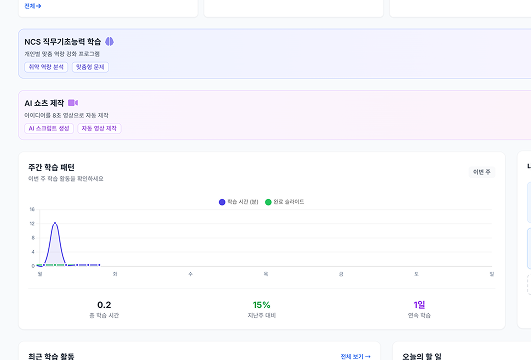
Task: Click the 오늘의 할 일 heading
Action: (x=422, y=356)
